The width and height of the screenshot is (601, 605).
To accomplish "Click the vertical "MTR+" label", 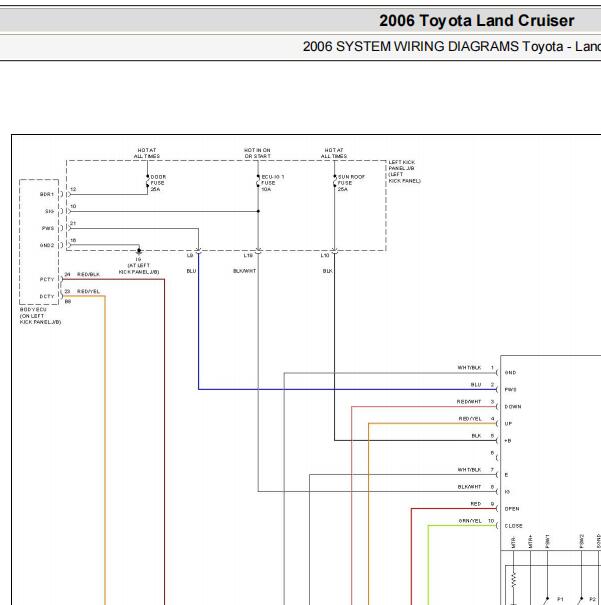I will (530, 541).
